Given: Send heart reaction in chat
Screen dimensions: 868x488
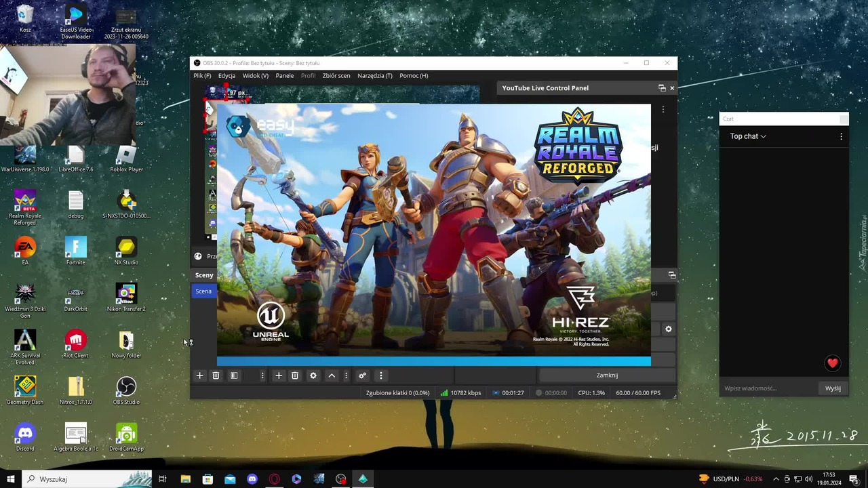Looking at the screenshot, I should click(x=833, y=363).
